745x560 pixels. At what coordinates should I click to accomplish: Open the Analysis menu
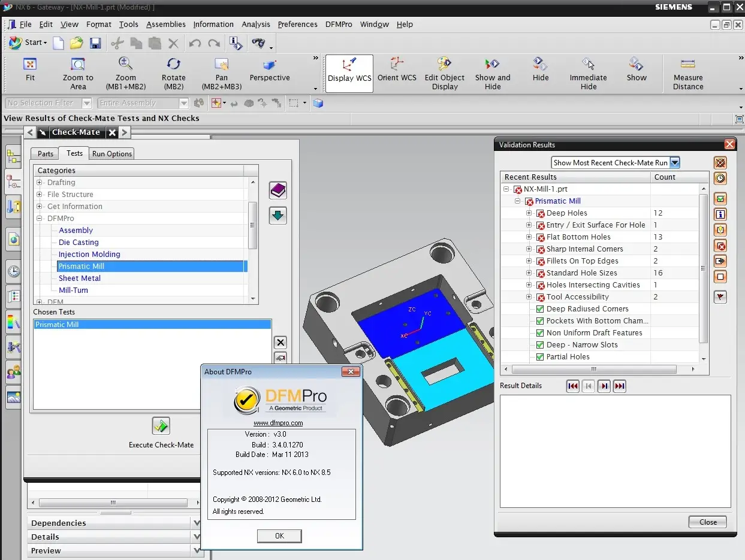point(256,25)
